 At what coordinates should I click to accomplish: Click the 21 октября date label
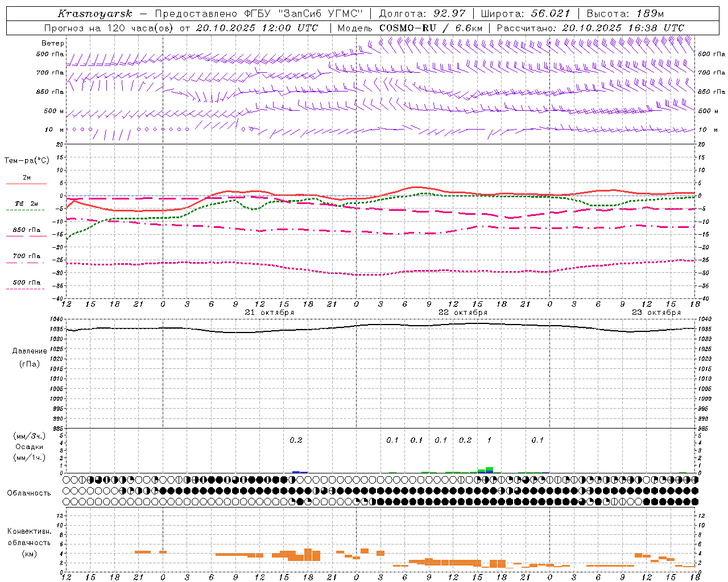[270, 313]
